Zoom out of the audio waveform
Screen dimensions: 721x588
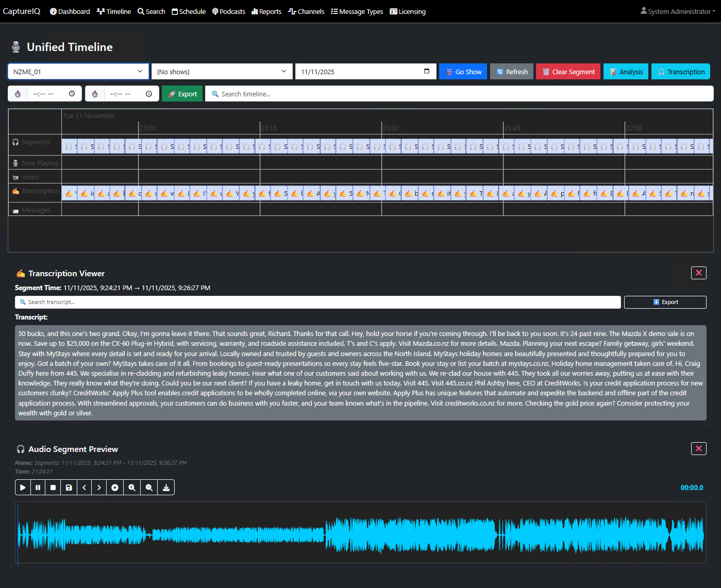click(x=149, y=488)
